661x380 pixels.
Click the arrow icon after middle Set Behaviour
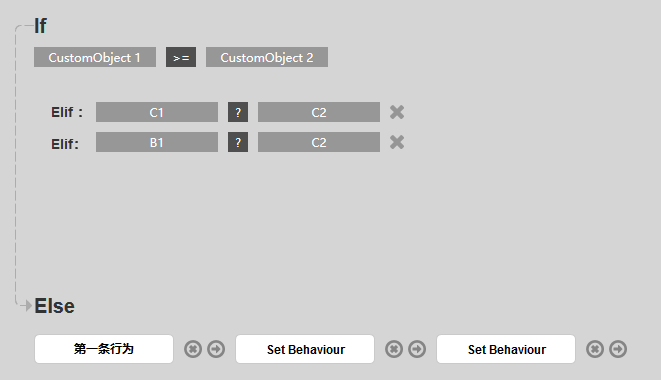coord(417,349)
